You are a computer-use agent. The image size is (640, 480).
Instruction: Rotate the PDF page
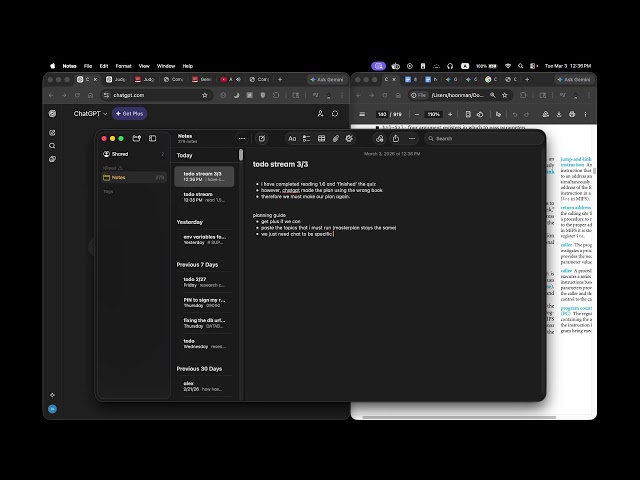click(x=480, y=114)
